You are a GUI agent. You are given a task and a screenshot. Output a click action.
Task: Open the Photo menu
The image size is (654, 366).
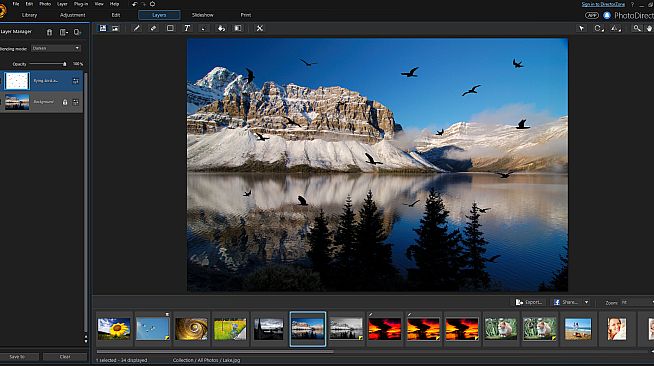point(45,4)
